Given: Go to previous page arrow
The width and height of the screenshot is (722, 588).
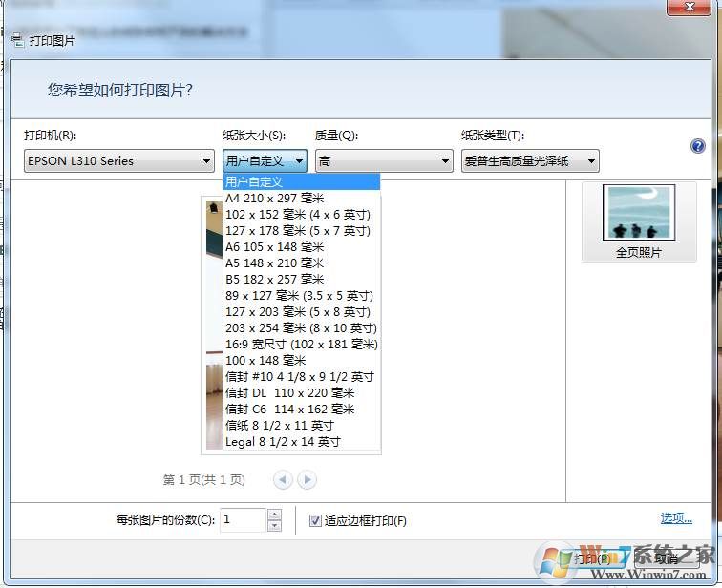Looking at the screenshot, I should pyautogui.click(x=283, y=480).
